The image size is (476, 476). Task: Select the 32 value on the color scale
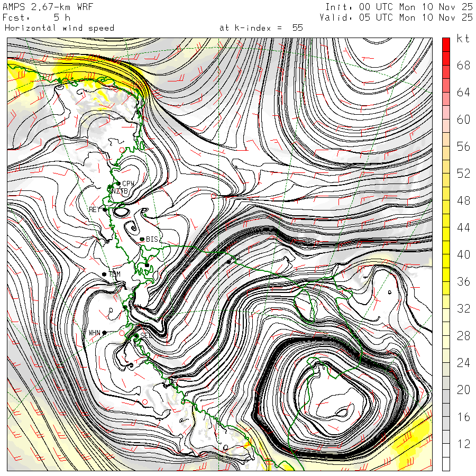463,308
